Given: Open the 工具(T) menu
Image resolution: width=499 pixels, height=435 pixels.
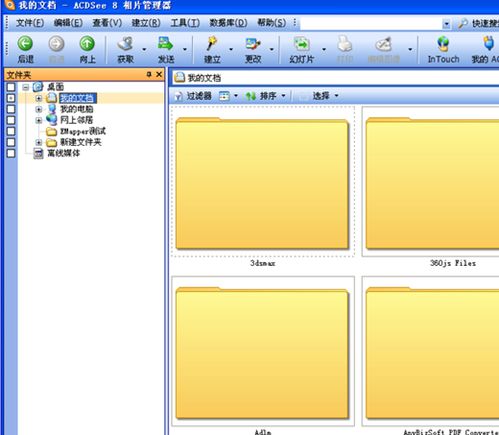Looking at the screenshot, I should (x=185, y=23).
